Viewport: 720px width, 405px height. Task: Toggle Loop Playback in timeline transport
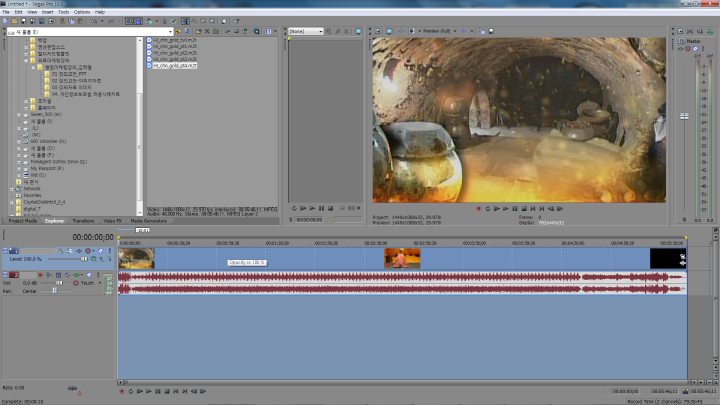click(131, 391)
